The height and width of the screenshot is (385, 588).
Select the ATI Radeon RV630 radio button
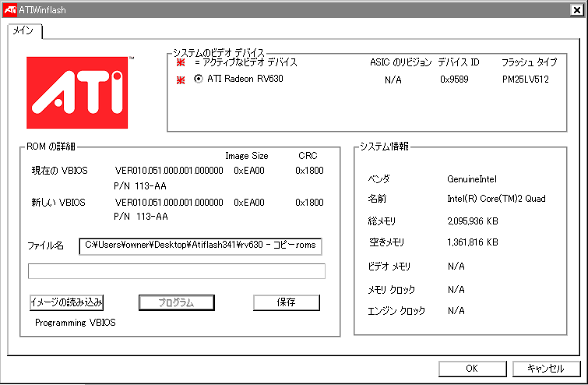click(199, 79)
